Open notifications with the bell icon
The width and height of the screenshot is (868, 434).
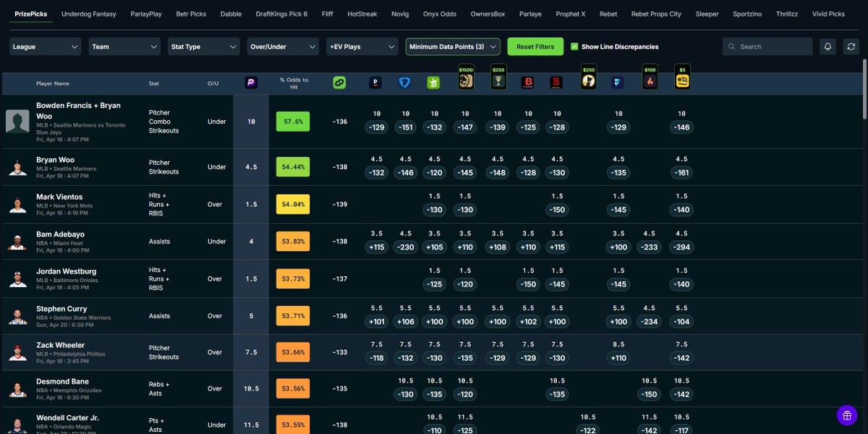(x=828, y=46)
